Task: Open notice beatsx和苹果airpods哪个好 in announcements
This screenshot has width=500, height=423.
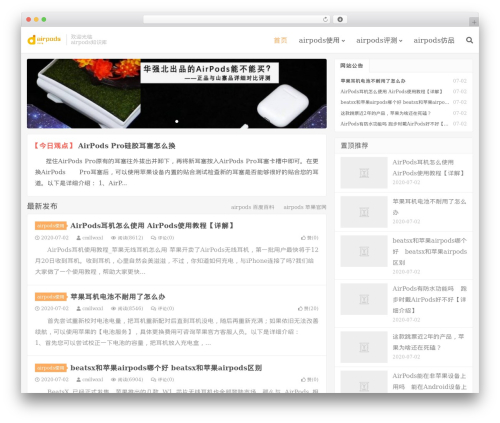Action: click(x=395, y=102)
